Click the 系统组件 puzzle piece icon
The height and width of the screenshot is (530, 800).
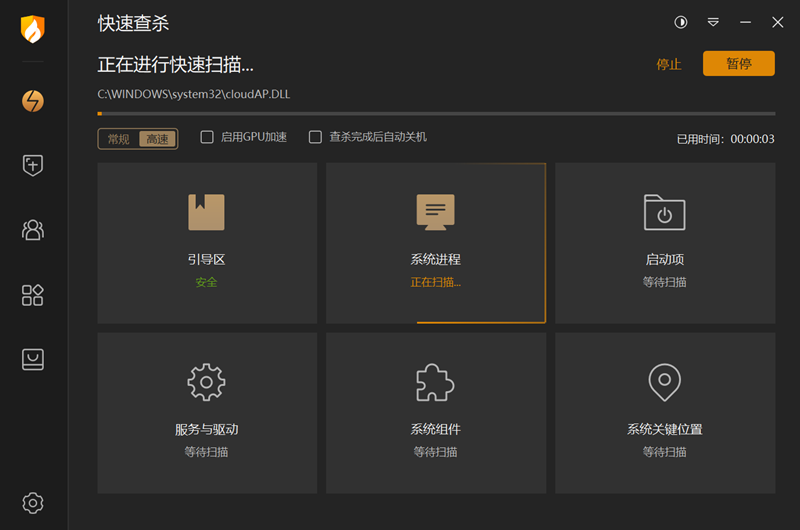click(436, 382)
